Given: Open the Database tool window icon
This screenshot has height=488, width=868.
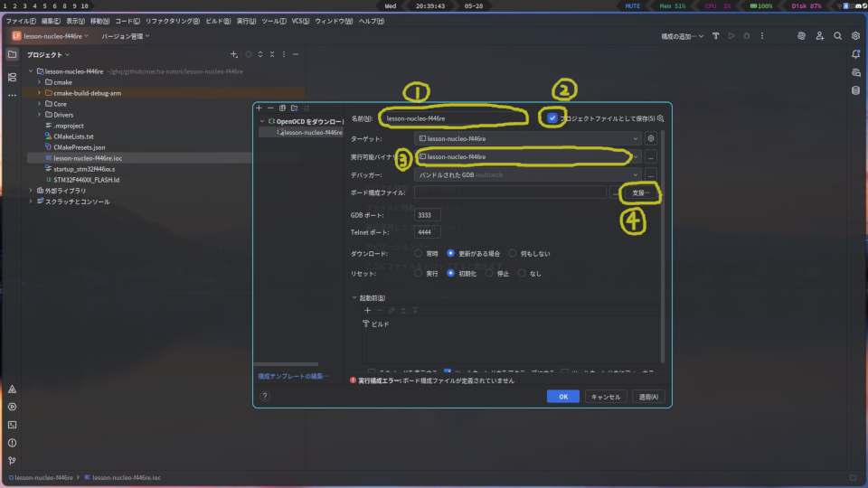Looking at the screenshot, I should point(855,90).
